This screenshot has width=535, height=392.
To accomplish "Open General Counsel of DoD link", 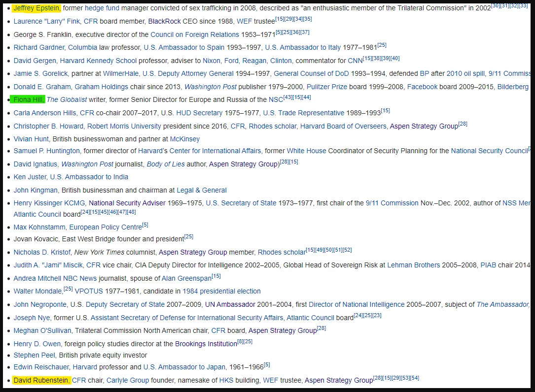I will click(x=311, y=74).
